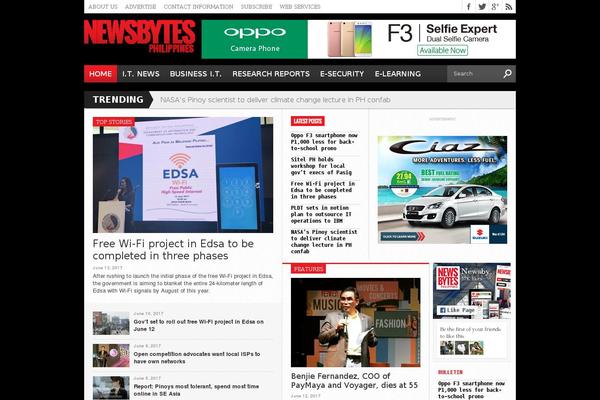Open the Web Services link
This screenshot has width=600, height=400.
[x=300, y=7]
